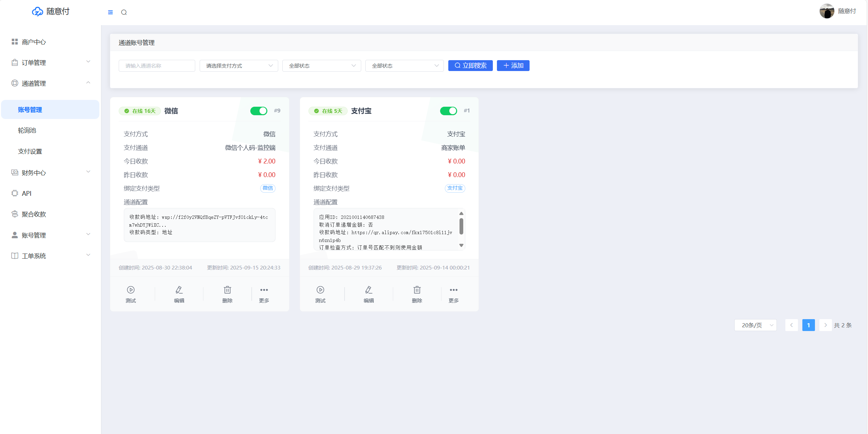Open the search magnifier icon in header
The width and height of the screenshot is (868, 434).
point(124,12)
